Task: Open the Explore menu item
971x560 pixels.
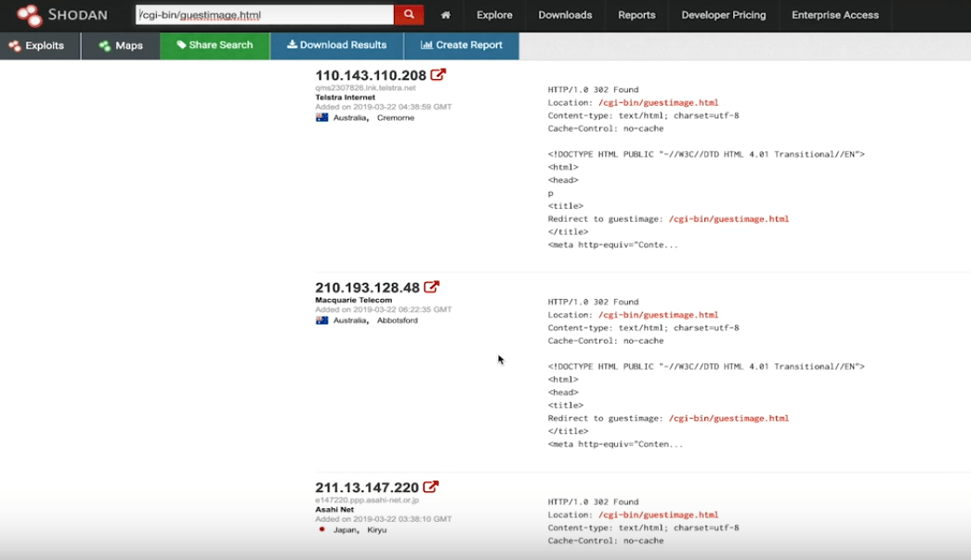Action: pos(493,15)
